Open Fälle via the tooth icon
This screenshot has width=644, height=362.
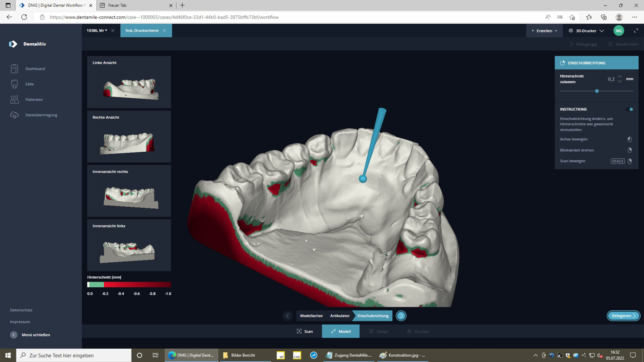(14, 84)
